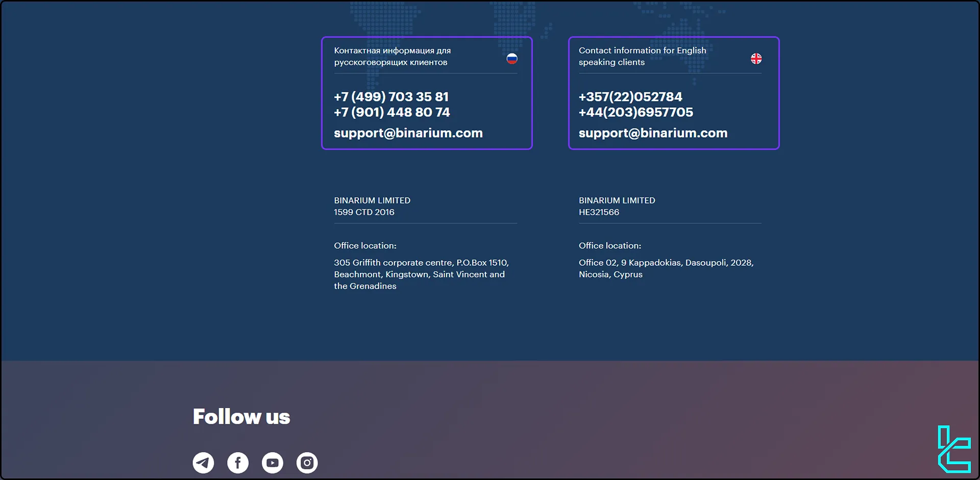Call the number +7 (901) 448 80 74

pyautogui.click(x=392, y=112)
